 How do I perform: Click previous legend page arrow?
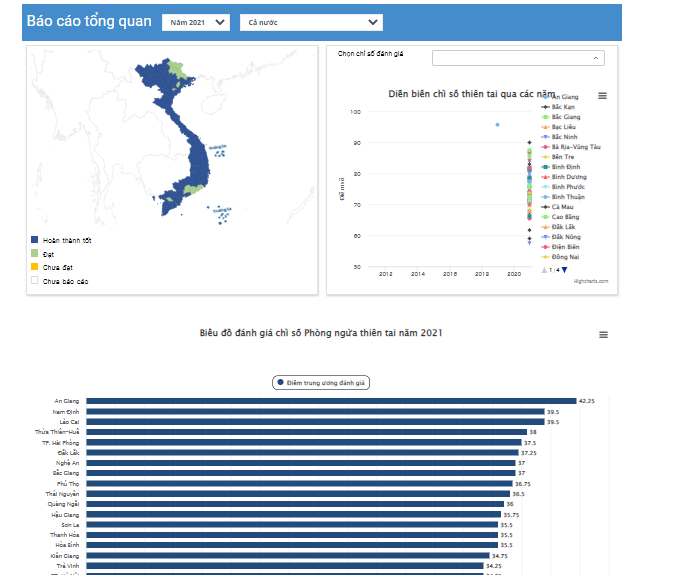point(544,270)
